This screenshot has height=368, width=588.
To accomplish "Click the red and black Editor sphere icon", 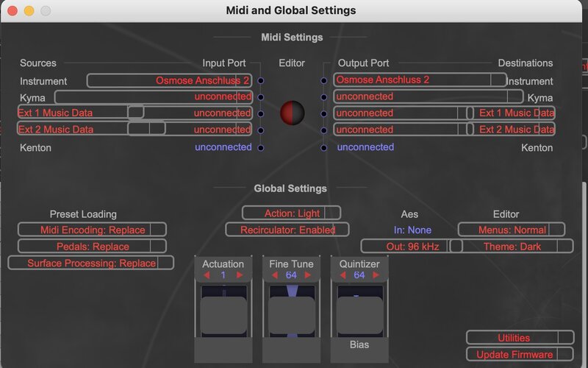I will [x=292, y=113].
